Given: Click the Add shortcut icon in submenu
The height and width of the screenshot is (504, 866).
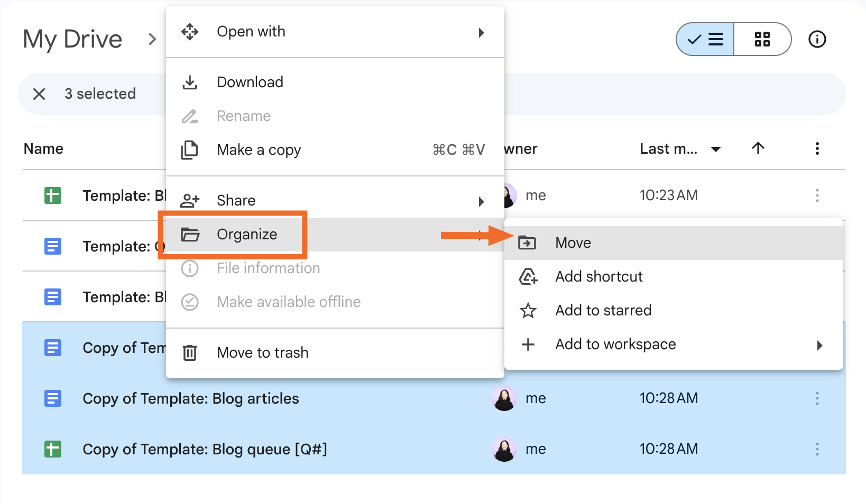Looking at the screenshot, I should click(x=528, y=276).
